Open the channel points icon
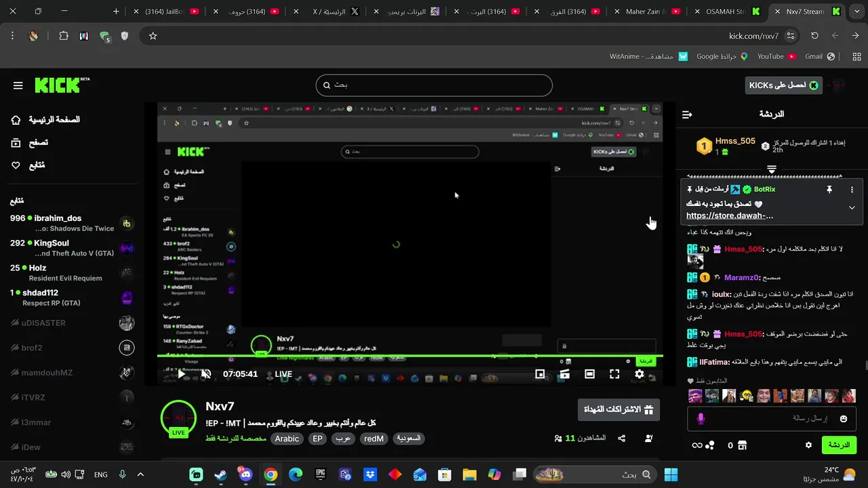The width and height of the screenshot is (868, 488). coord(710,445)
